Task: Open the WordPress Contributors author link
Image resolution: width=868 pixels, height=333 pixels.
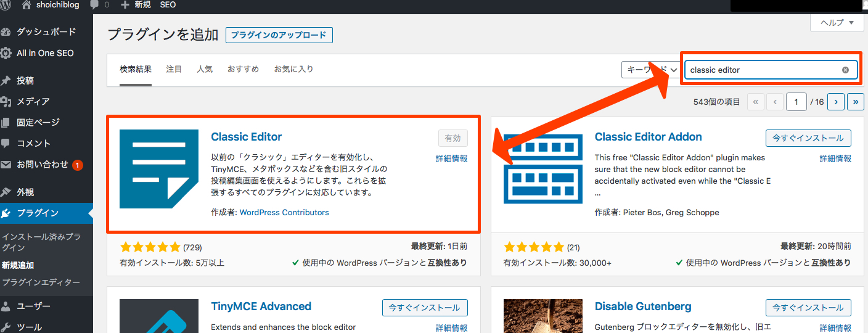Action: (x=284, y=213)
